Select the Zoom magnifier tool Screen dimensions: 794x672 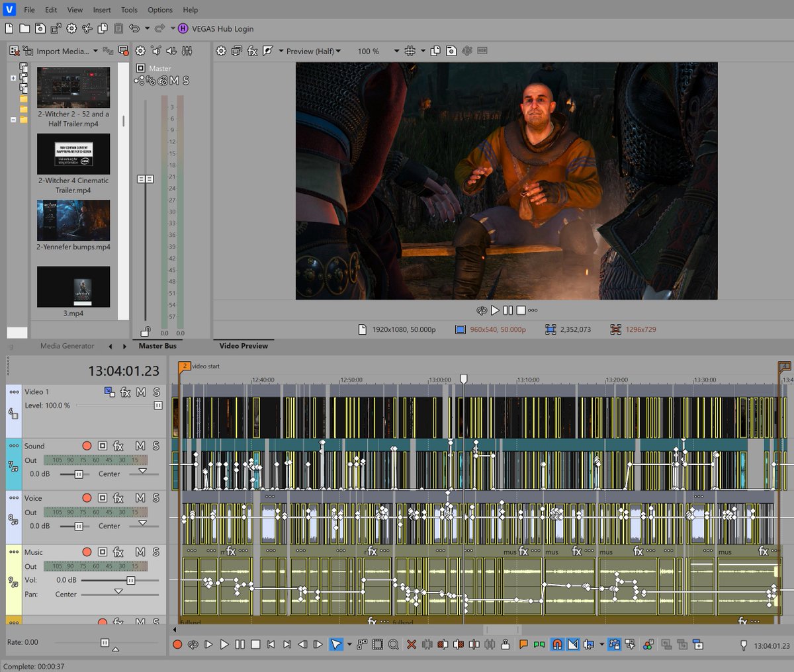[x=394, y=644]
